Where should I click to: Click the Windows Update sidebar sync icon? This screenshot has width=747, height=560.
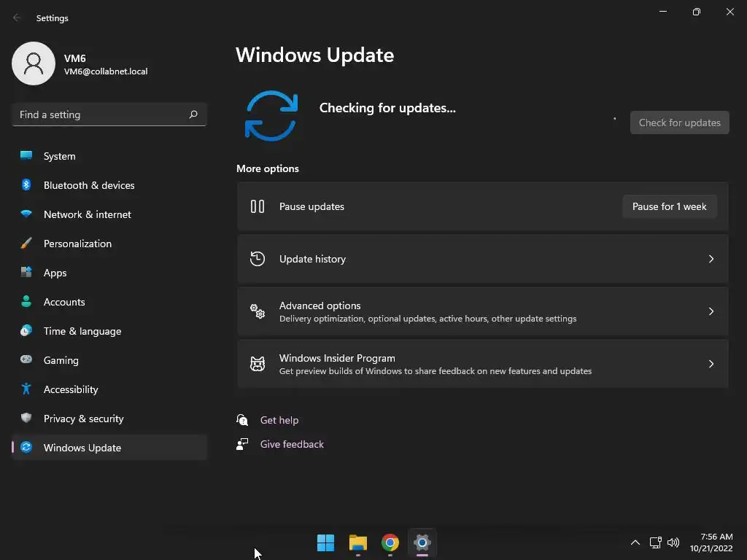[x=26, y=447]
